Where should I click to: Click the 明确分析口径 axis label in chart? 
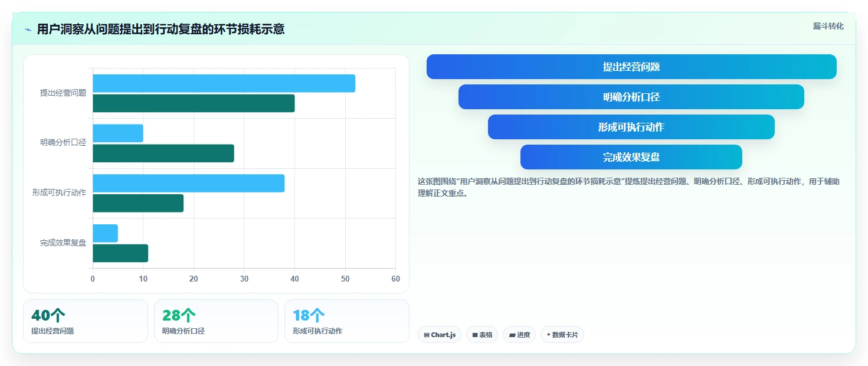63,143
